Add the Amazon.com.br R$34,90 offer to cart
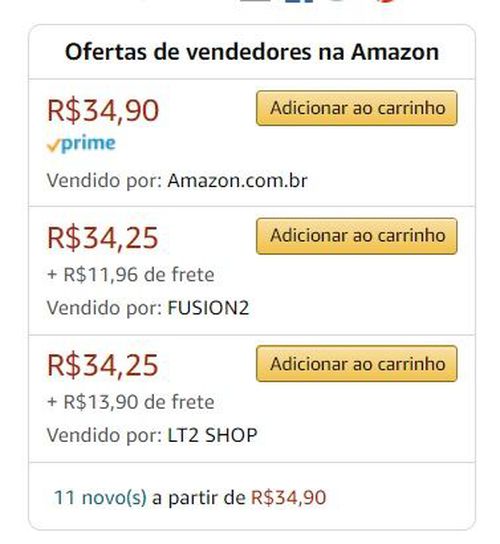500x544 pixels. tap(357, 108)
